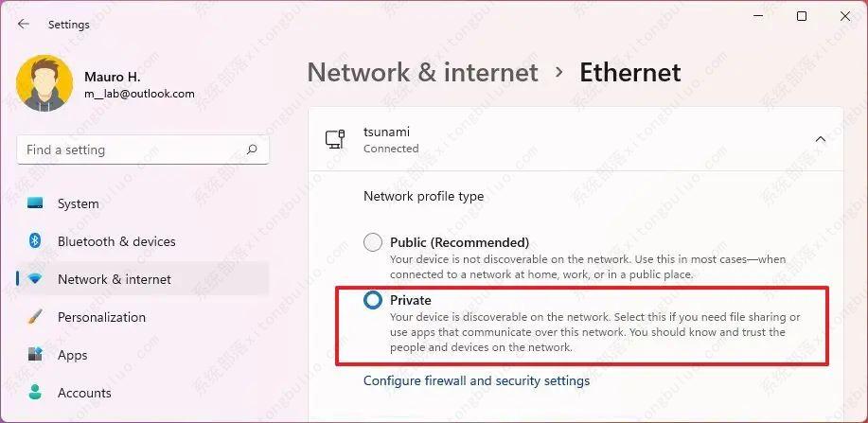Click the Accounts person icon
The image size is (868, 423).
click(x=36, y=393)
